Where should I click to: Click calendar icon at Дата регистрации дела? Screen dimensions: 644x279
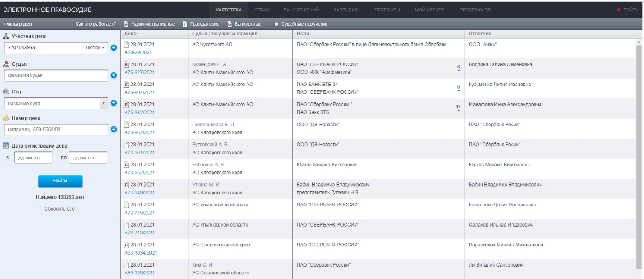[x=6, y=146]
